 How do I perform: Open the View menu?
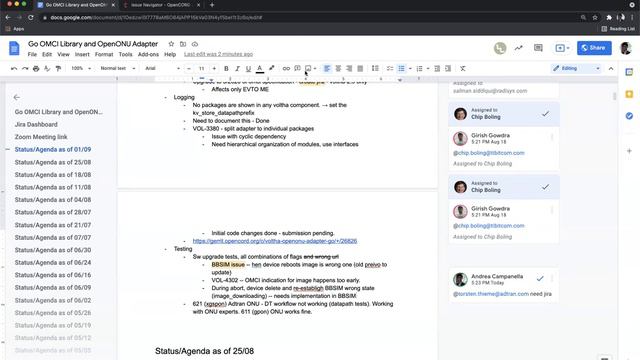click(x=63, y=54)
